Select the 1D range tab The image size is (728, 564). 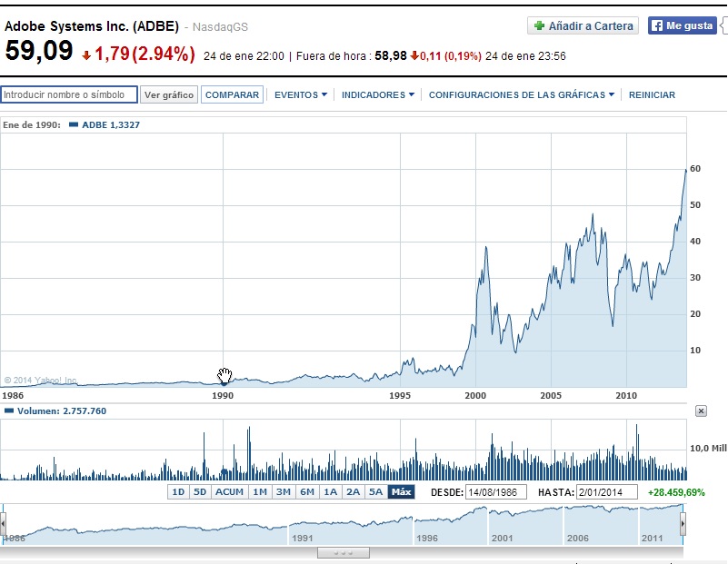(x=178, y=491)
